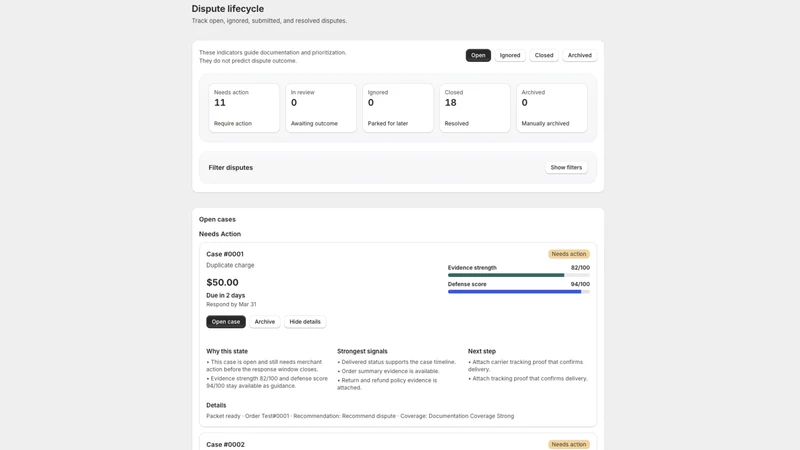Select the Closed summary card showing 18
800x450 pixels.
point(474,108)
